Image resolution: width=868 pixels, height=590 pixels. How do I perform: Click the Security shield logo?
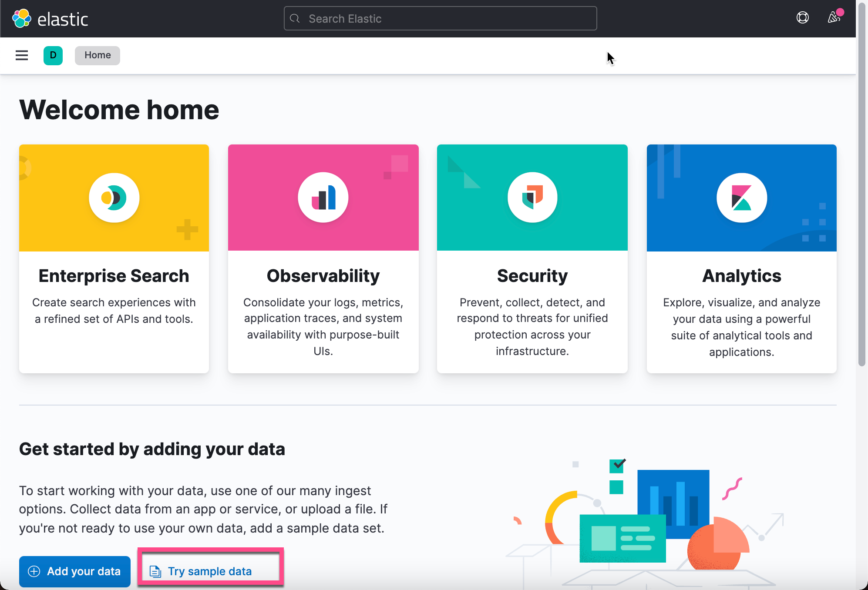pos(532,198)
